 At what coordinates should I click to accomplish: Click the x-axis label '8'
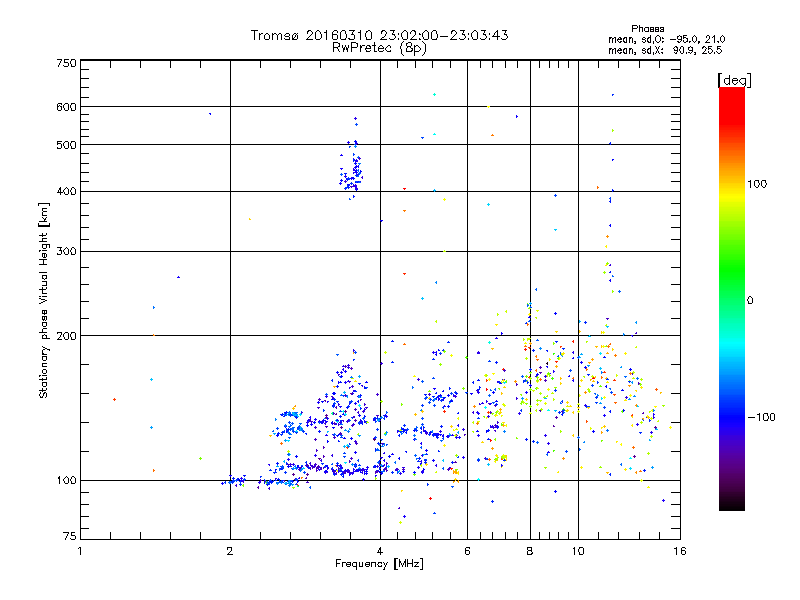[530, 551]
